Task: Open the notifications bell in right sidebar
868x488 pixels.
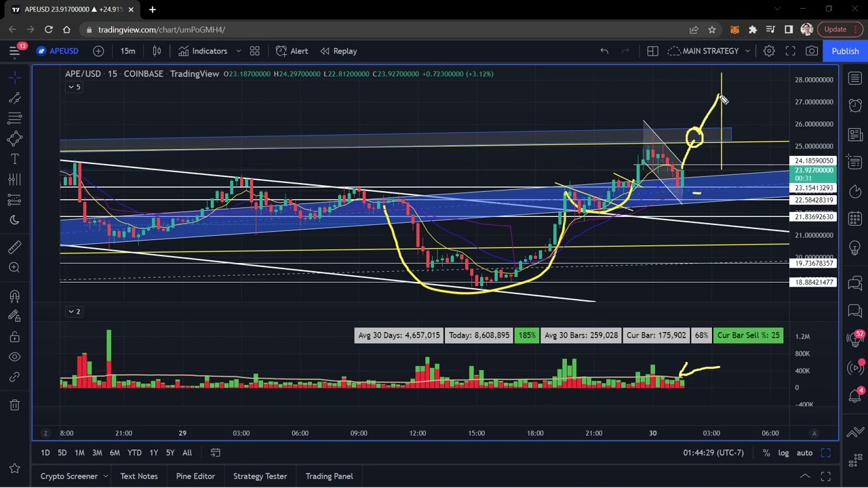Action: pyautogui.click(x=854, y=396)
